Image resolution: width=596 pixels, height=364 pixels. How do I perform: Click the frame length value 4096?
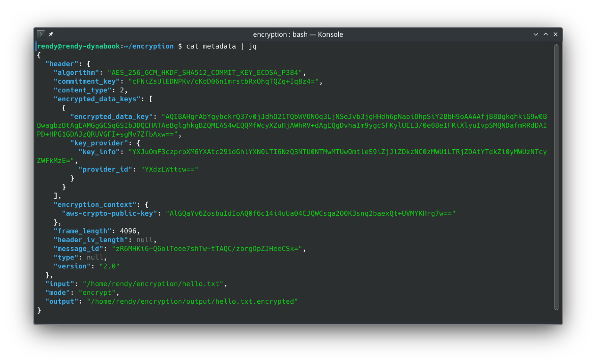tap(128, 231)
